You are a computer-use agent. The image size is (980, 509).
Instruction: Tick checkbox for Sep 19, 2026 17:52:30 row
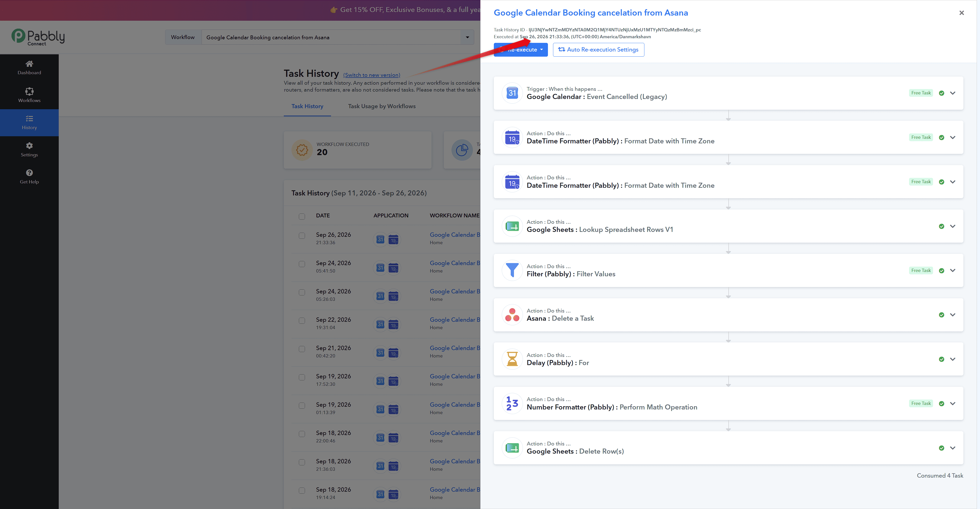pyautogui.click(x=302, y=377)
